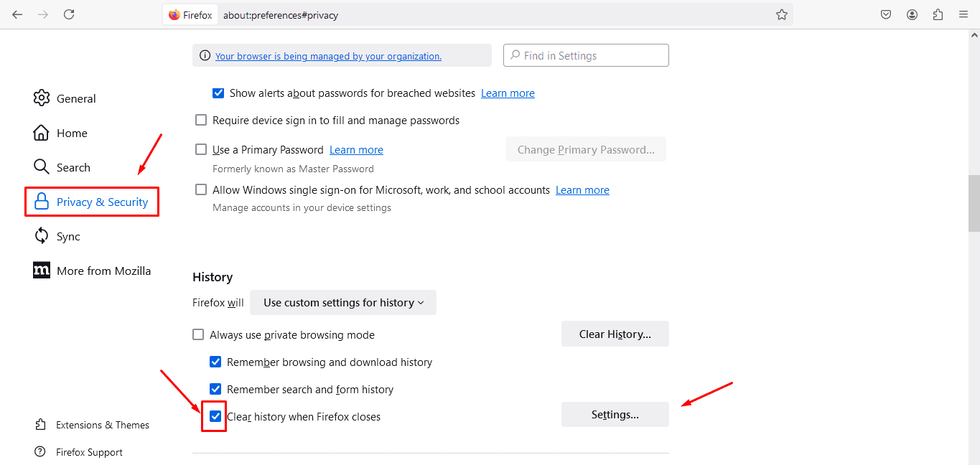
Task: Open the Home settings category
Action: 72,133
